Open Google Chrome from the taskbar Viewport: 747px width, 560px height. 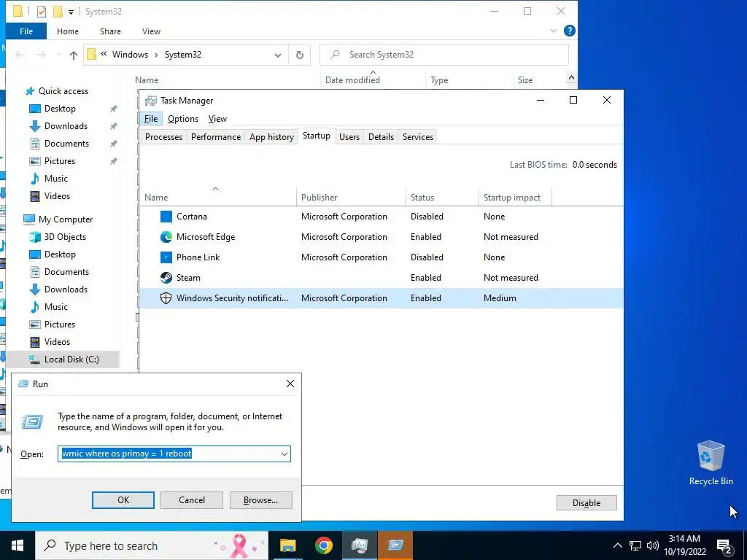pos(323,545)
